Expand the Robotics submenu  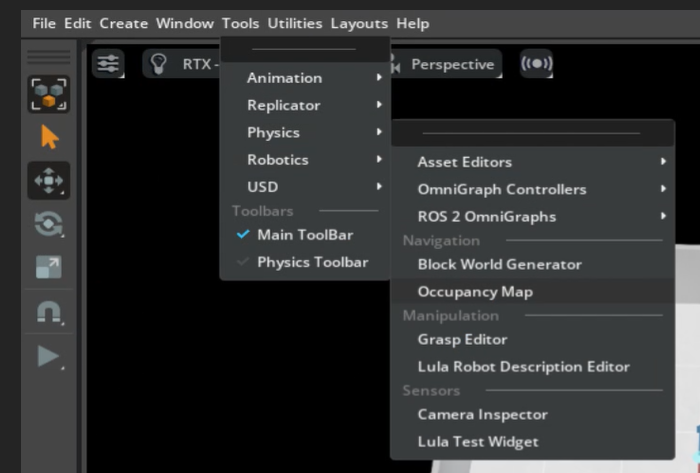click(305, 160)
